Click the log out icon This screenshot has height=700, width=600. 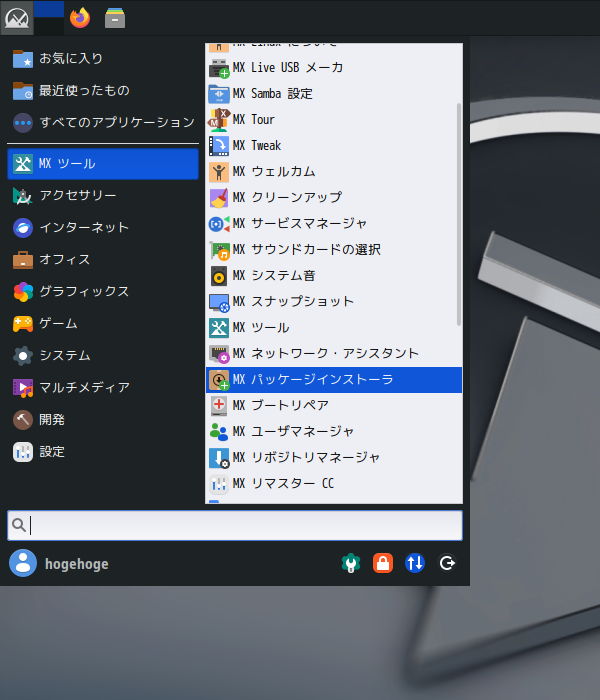coord(448,563)
